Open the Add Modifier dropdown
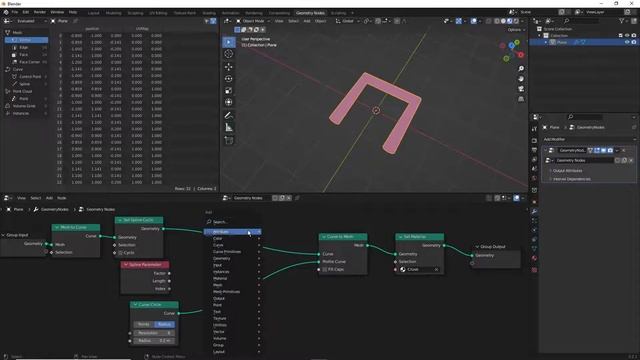This screenshot has width=640, height=360. click(589, 139)
